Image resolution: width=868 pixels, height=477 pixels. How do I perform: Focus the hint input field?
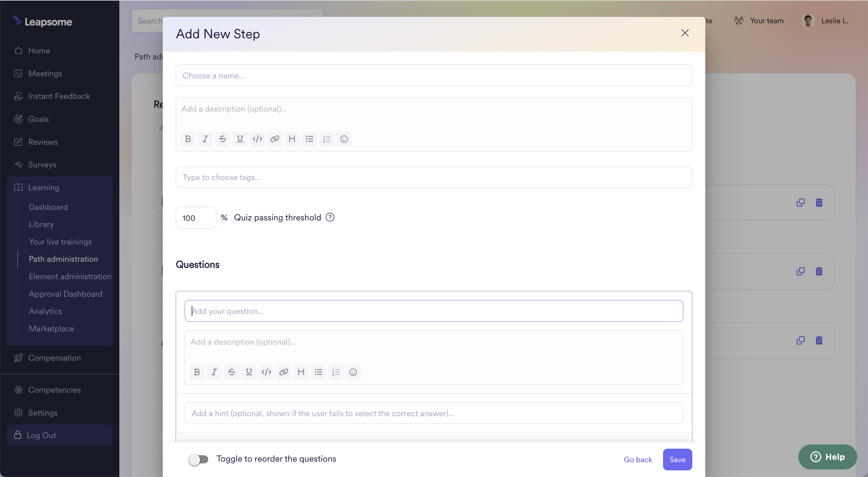click(x=434, y=413)
